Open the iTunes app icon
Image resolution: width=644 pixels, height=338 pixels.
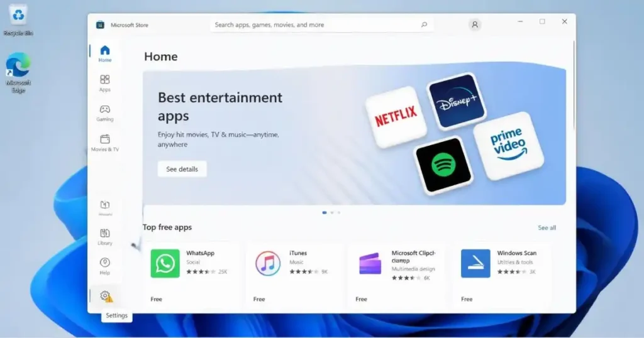click(x=268, y=263)
